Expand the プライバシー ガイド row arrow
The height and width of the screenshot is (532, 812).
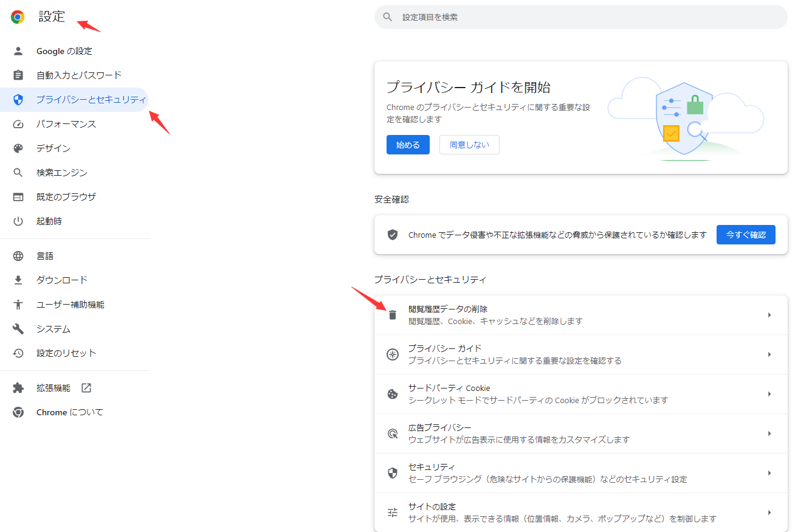point(769,354)
